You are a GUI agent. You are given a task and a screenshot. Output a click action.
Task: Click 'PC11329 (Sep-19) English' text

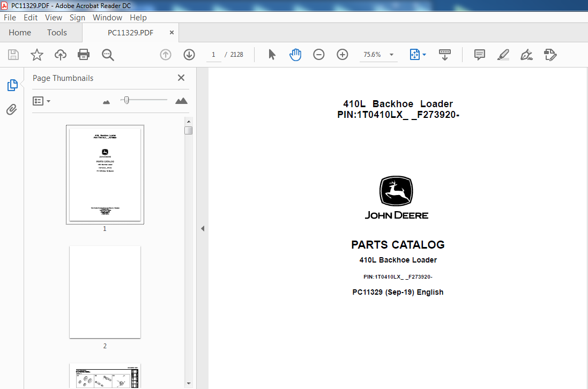pyautogui.click(x=398, y=292)
